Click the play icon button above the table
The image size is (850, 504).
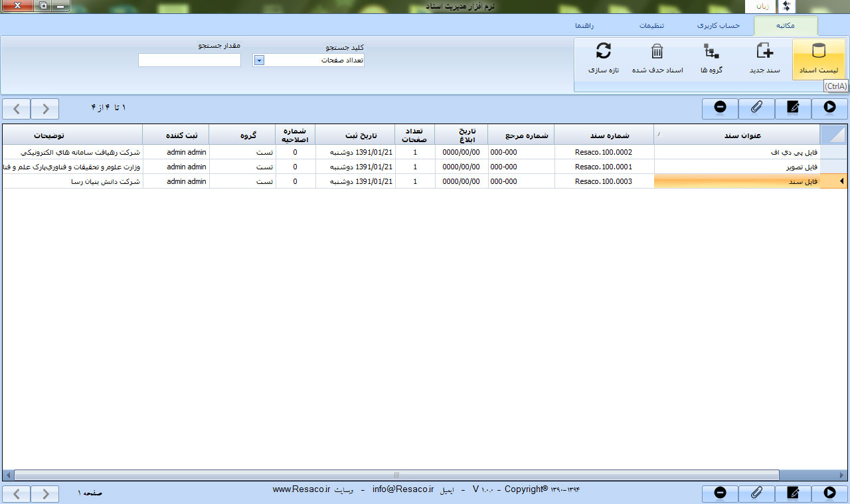click(x=829, y=108)
